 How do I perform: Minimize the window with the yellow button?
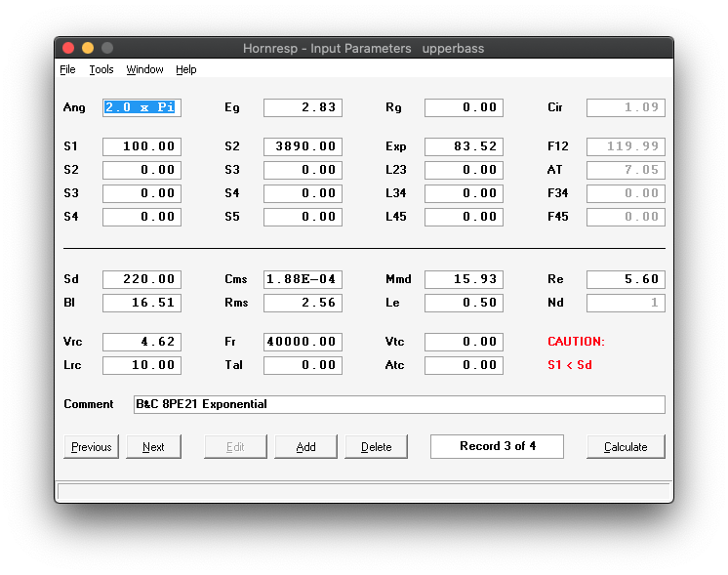point(88,48)
